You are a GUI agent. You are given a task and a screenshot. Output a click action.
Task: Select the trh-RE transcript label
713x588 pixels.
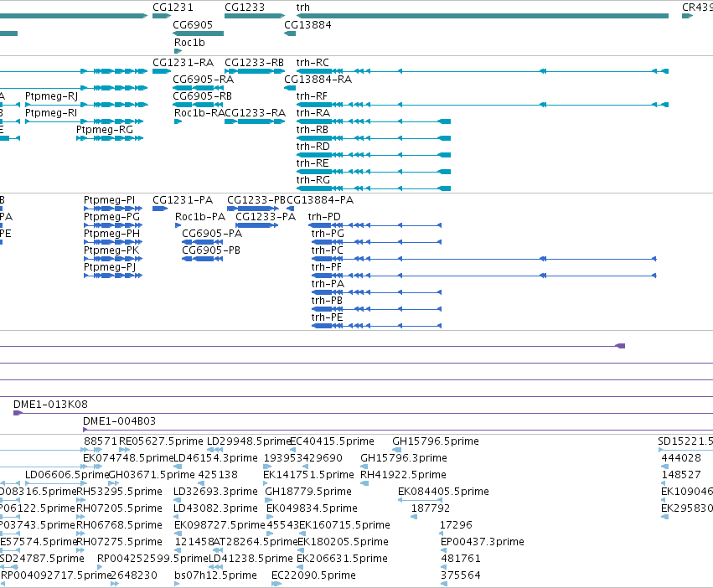[312, 163]
